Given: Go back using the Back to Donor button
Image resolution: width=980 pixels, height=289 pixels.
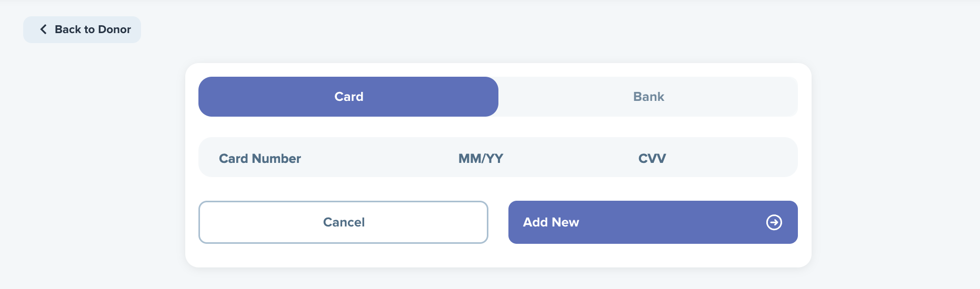Looking at the screenshot, I should coord(82,29).
